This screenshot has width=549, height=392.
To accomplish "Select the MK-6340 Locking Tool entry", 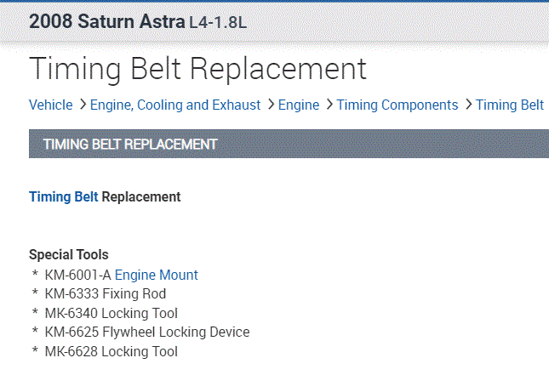I will point(111,313).
